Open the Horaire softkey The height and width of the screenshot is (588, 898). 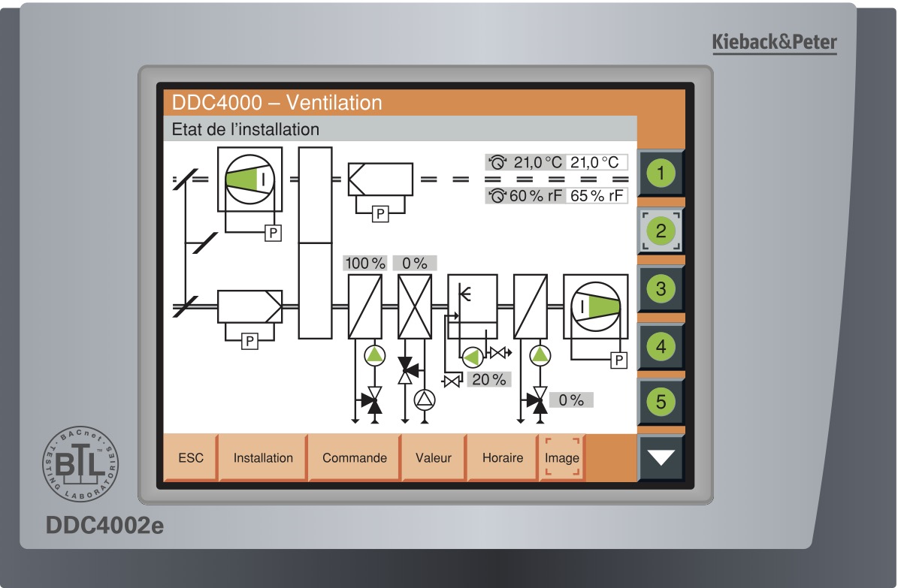coord(503,457)
